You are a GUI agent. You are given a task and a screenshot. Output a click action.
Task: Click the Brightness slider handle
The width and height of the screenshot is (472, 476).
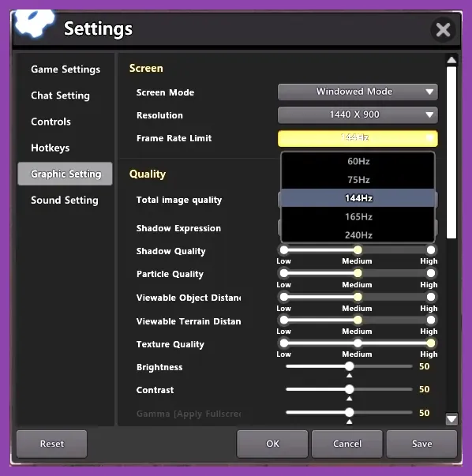[350, 366]
